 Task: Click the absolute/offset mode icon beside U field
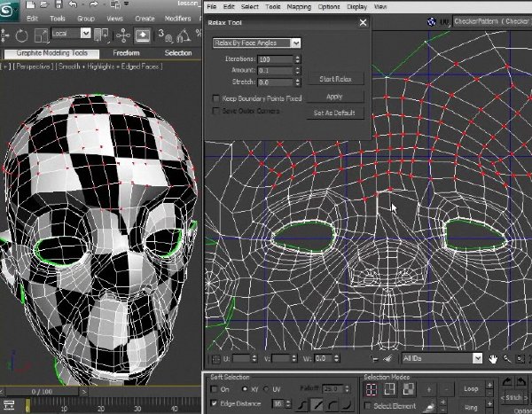pyautogui.click(x=215, y=359)
